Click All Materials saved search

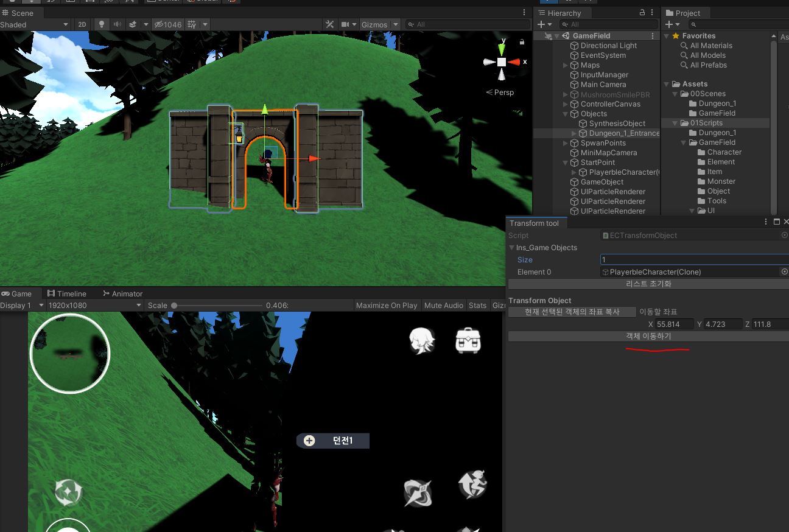click(710, 46)
